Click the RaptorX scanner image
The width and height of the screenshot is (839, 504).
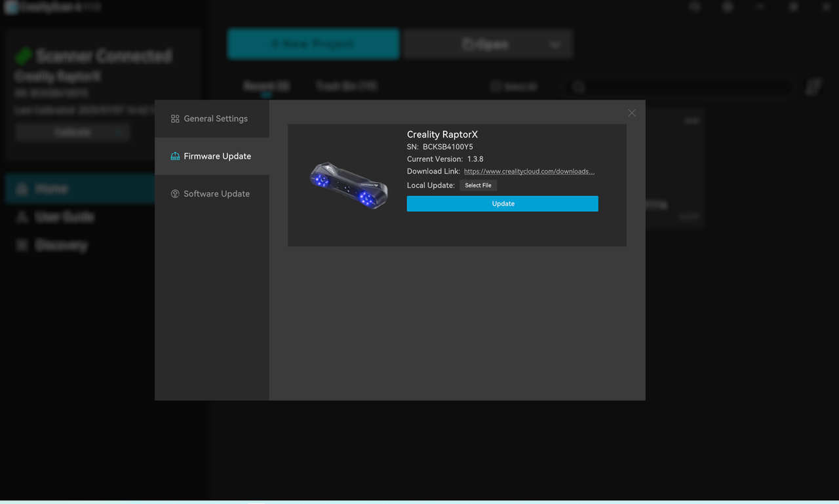coord(349,185)
